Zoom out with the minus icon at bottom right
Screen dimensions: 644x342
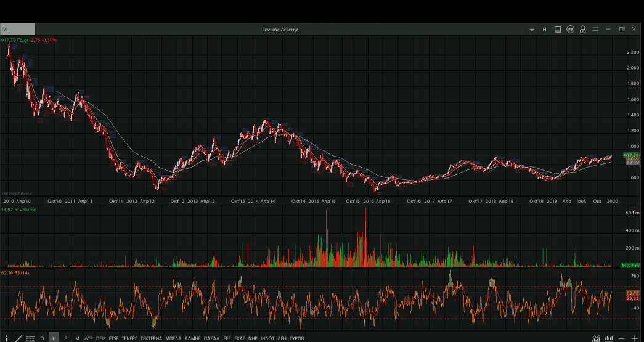(x=621, y=338)
